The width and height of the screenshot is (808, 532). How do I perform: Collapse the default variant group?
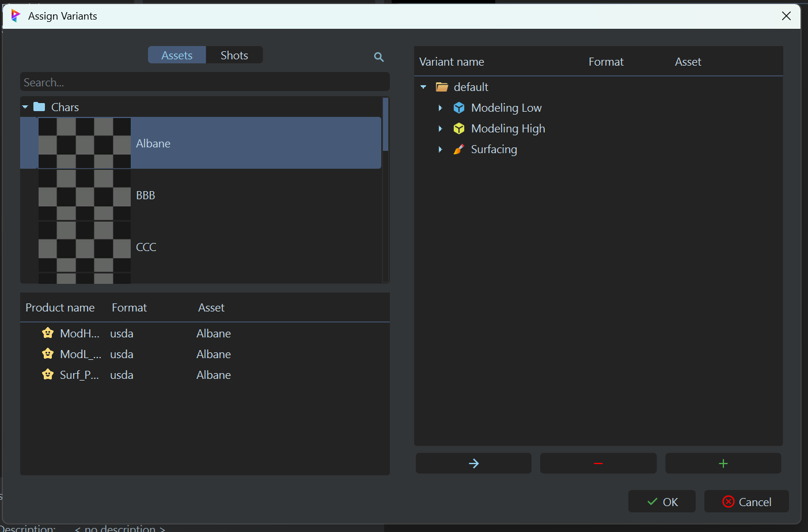pos(423,87)
